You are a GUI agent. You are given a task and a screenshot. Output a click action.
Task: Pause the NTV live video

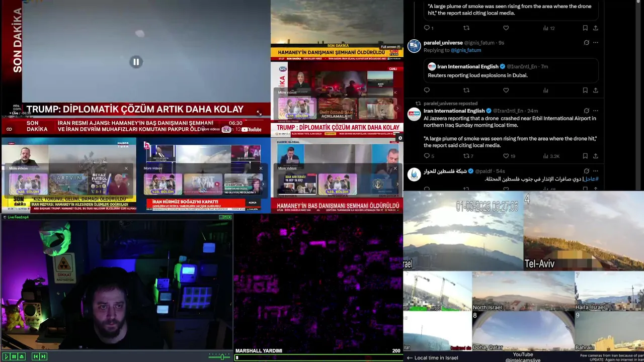[136, 62]
